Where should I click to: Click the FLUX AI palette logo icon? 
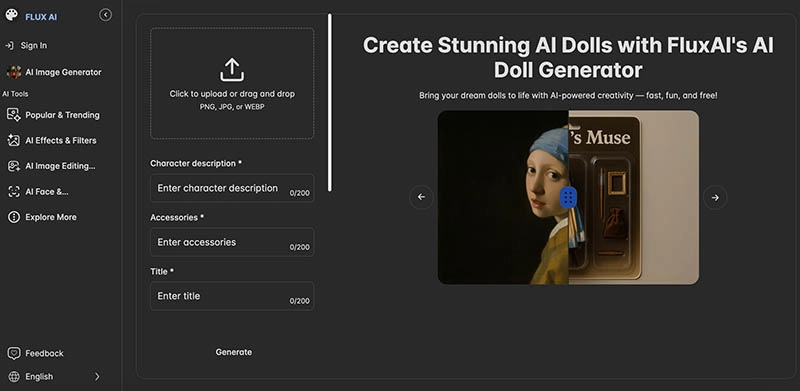[x=11, y=15]
